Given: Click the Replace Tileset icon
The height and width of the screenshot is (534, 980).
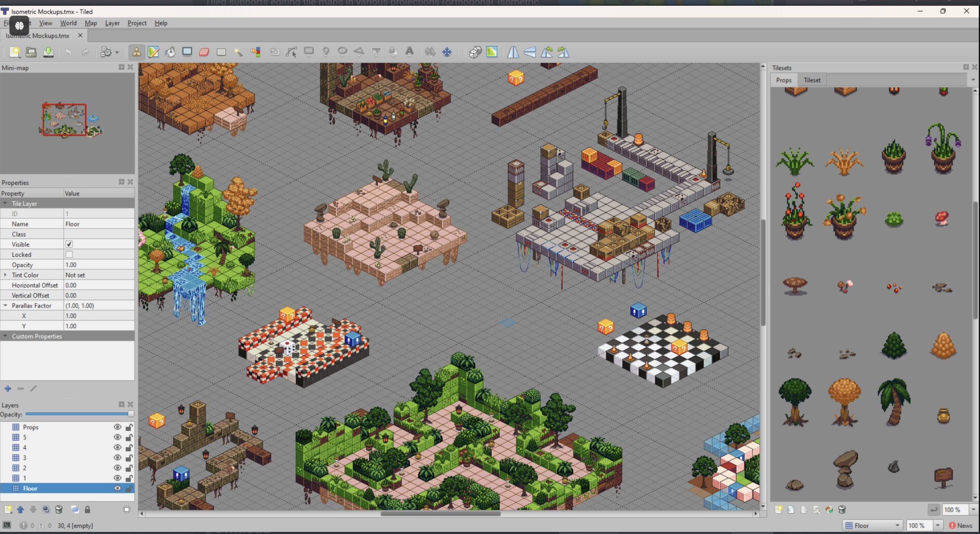Looking at the screenshot, I should point(829,510).
